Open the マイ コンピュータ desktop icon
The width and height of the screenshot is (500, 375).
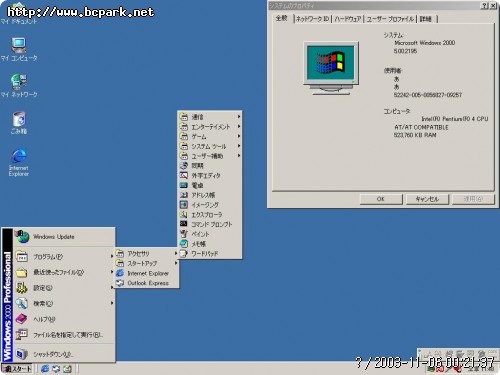click(x=19, y=49)
